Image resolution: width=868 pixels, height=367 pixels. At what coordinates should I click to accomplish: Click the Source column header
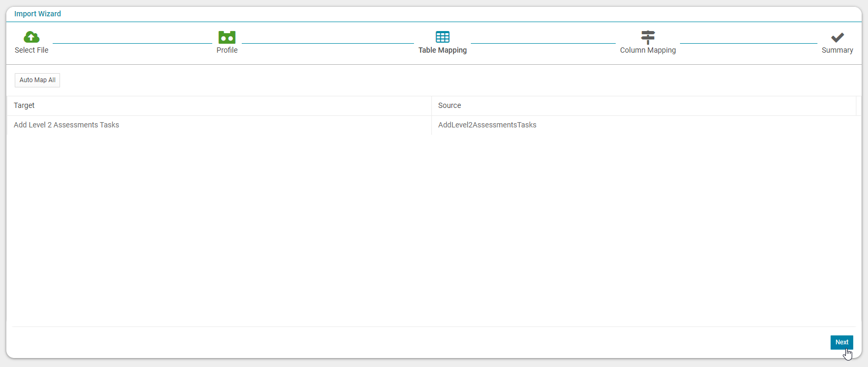(x=644, y=106)
